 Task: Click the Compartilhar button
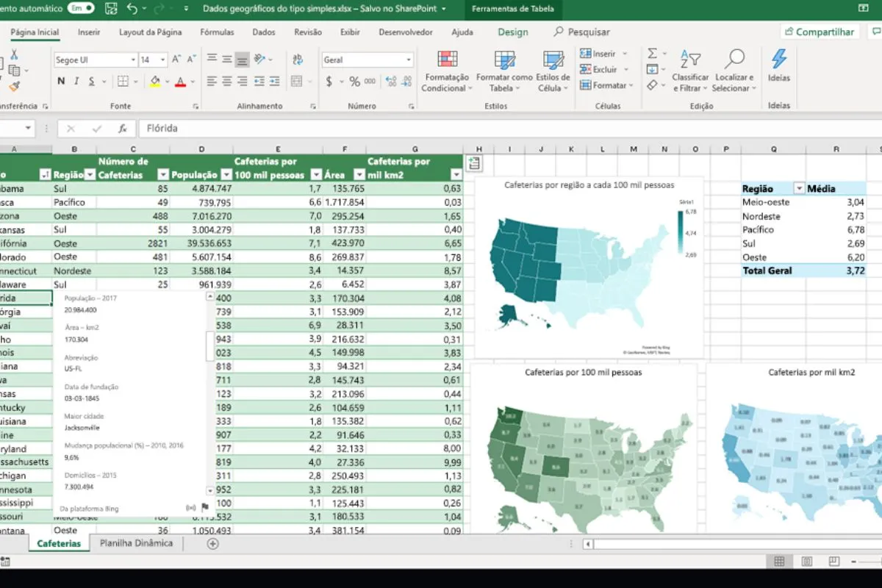(820, 32)
